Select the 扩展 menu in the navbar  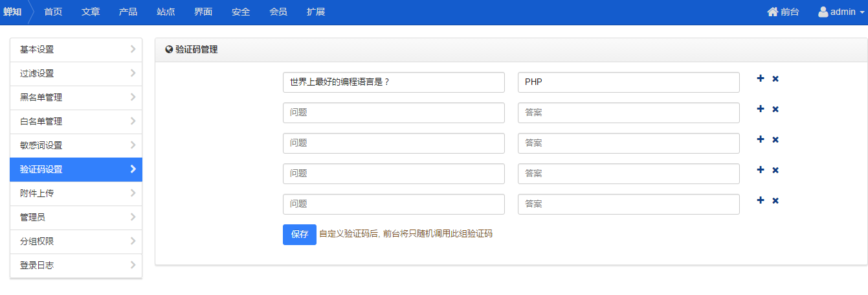(x=316, y=12)
